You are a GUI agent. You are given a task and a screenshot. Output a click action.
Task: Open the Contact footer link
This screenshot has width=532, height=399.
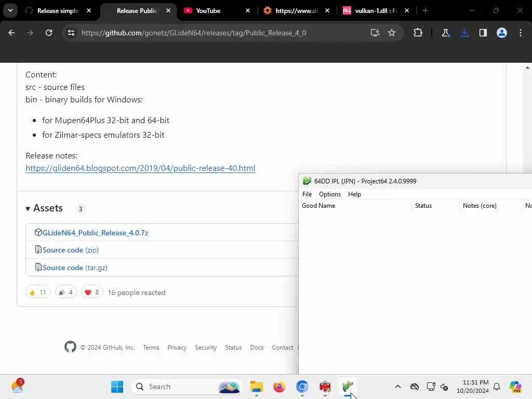[282, 348]
